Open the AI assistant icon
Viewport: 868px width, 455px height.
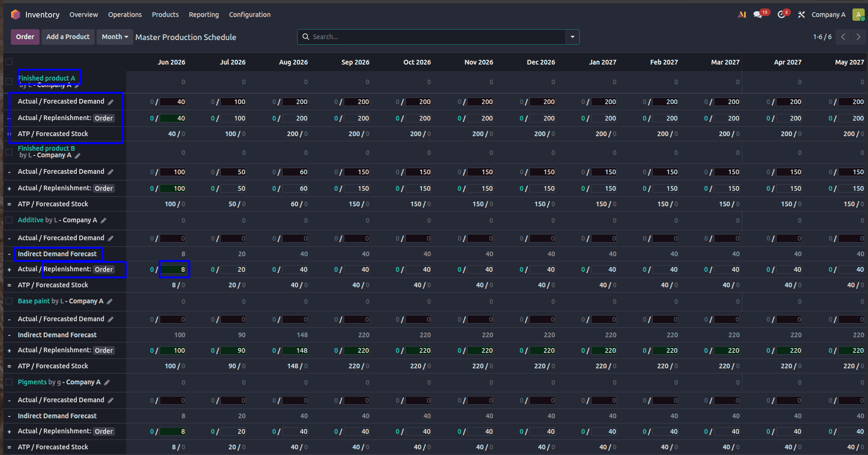coord(742,15)
